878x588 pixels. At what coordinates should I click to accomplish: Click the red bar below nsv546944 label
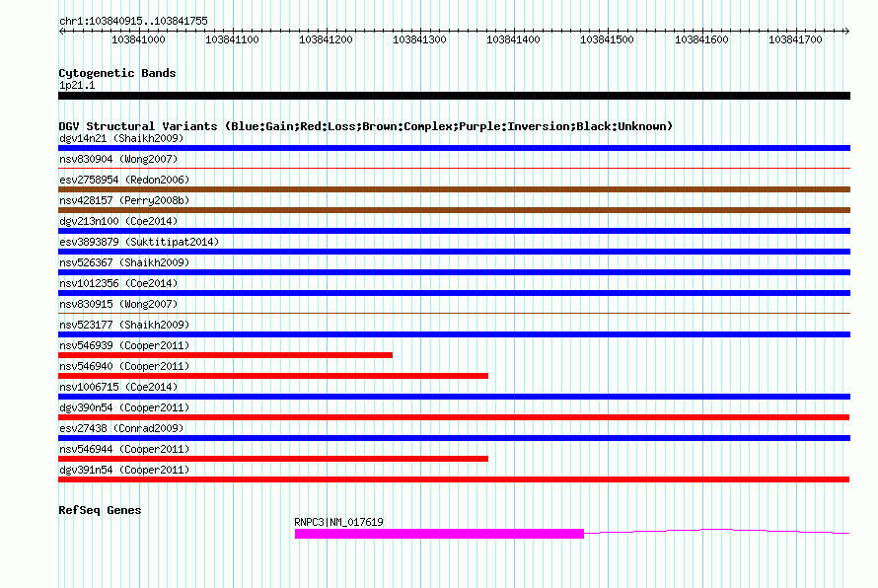(273, 459)
